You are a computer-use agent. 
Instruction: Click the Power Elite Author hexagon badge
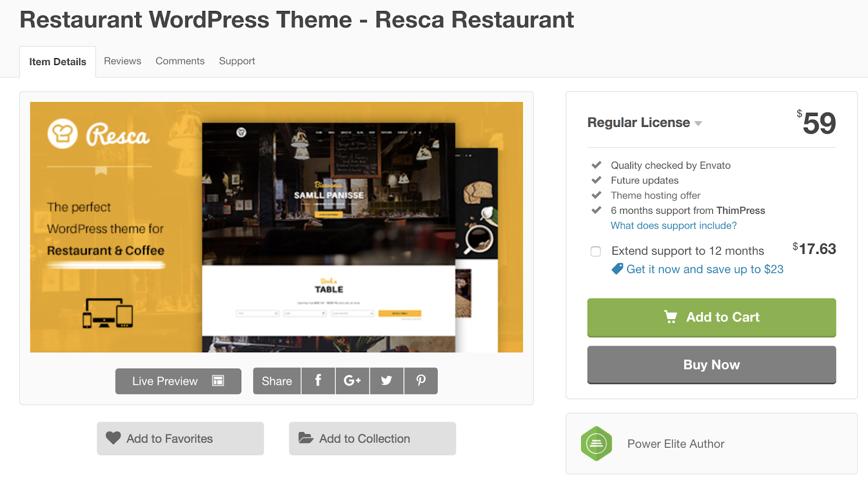[596, 443]
